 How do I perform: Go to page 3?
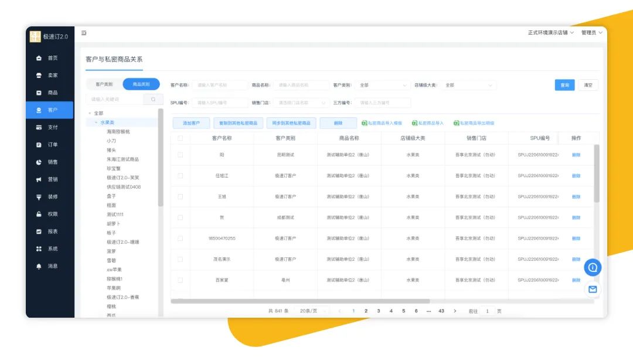(x=379, y=311)
